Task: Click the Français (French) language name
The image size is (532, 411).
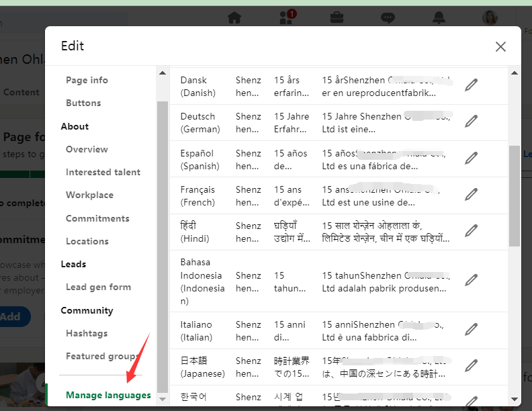Action: click(197, 196)
